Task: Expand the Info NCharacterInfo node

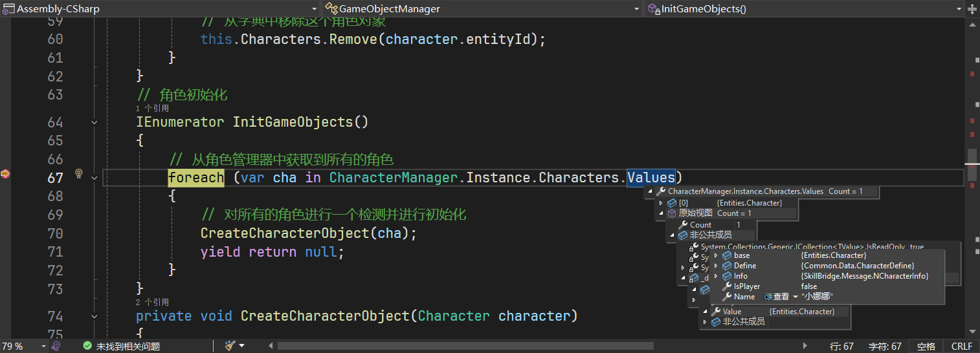Action: (x=716, y=276)
